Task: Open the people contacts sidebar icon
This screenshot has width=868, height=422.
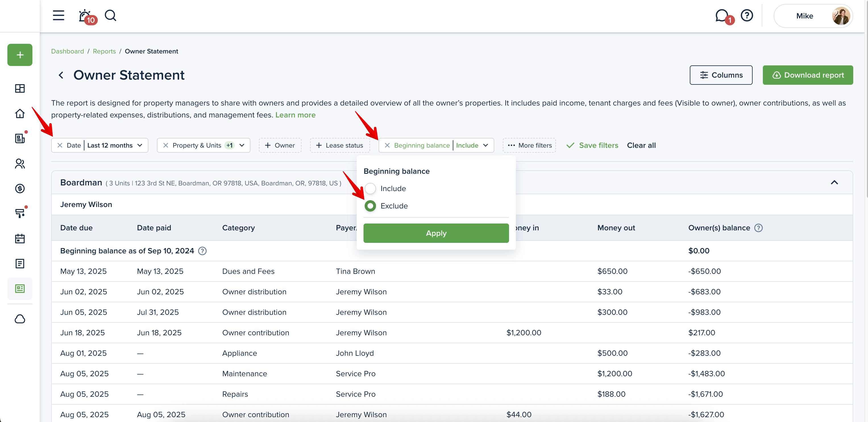Action: tap(20, 164)
